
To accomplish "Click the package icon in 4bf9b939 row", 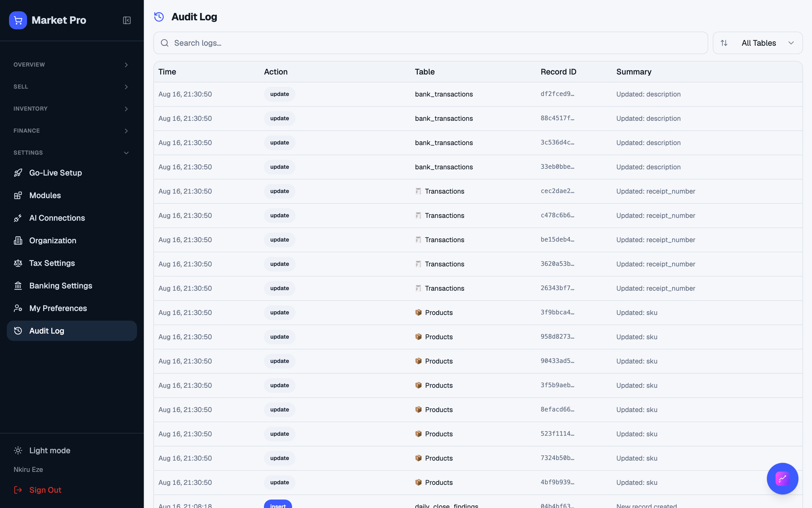I will pos(418,482).
